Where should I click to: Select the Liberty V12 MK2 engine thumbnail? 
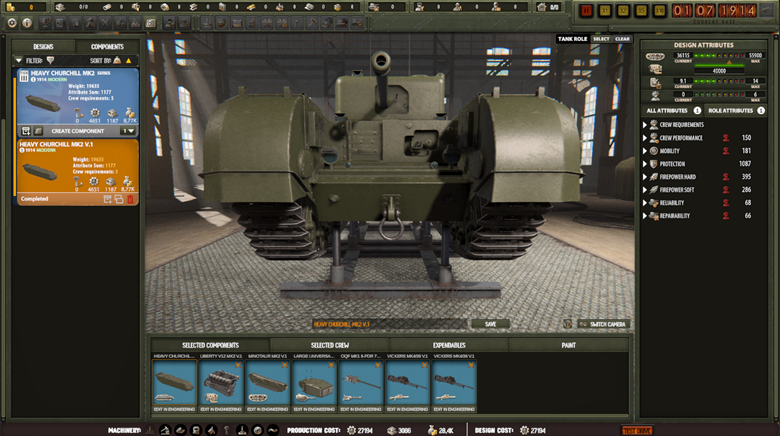221,382
